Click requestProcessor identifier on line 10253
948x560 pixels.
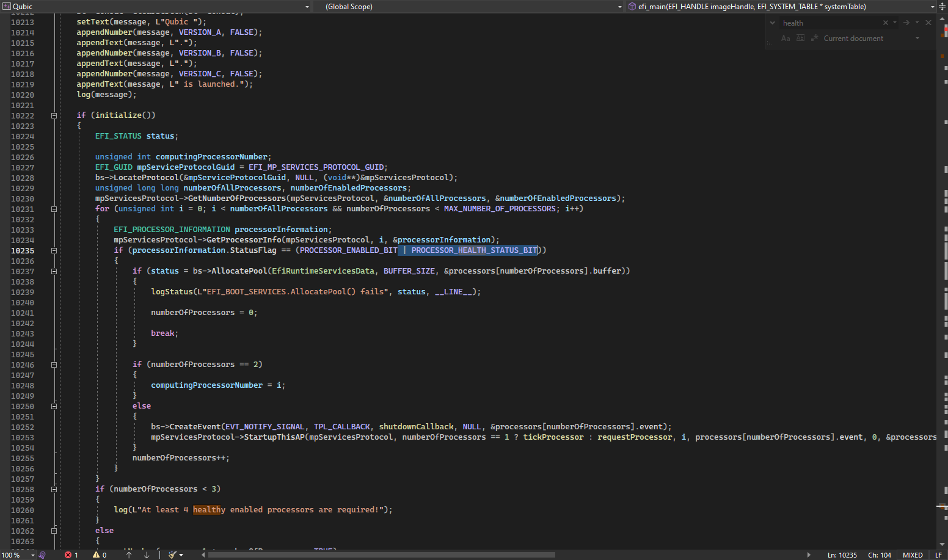[635, 437]
